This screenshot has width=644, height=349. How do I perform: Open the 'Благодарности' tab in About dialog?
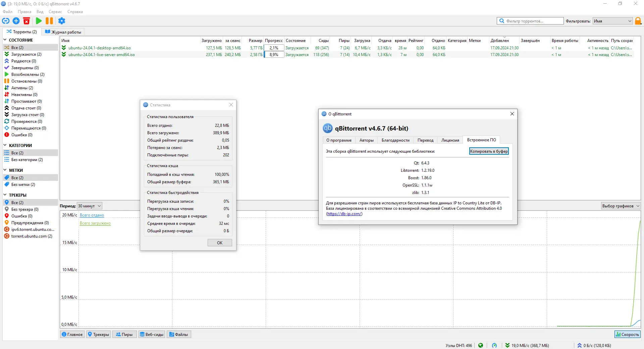tap(395, 140)
